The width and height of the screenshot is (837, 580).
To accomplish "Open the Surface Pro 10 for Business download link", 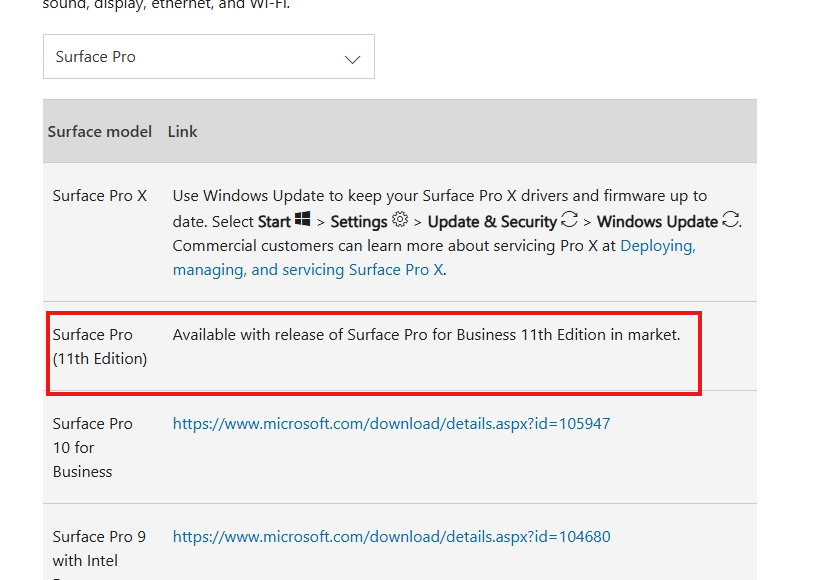I will (x=391, y=424).
